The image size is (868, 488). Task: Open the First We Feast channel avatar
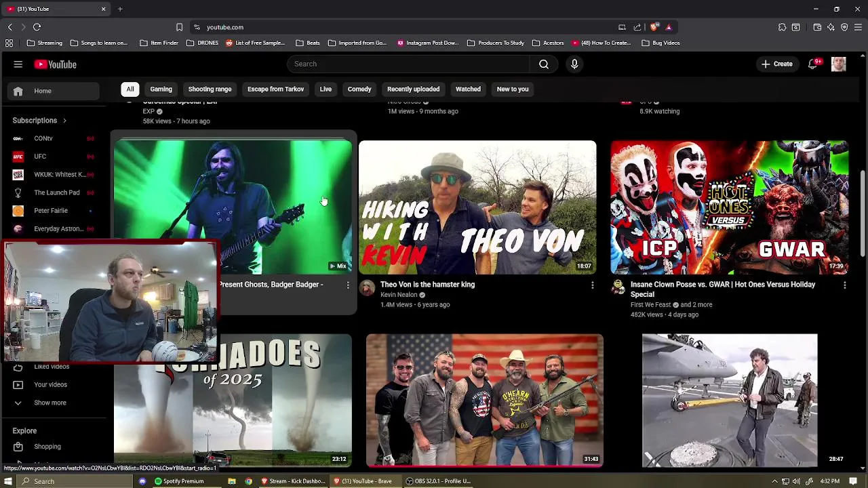point(618,288)
